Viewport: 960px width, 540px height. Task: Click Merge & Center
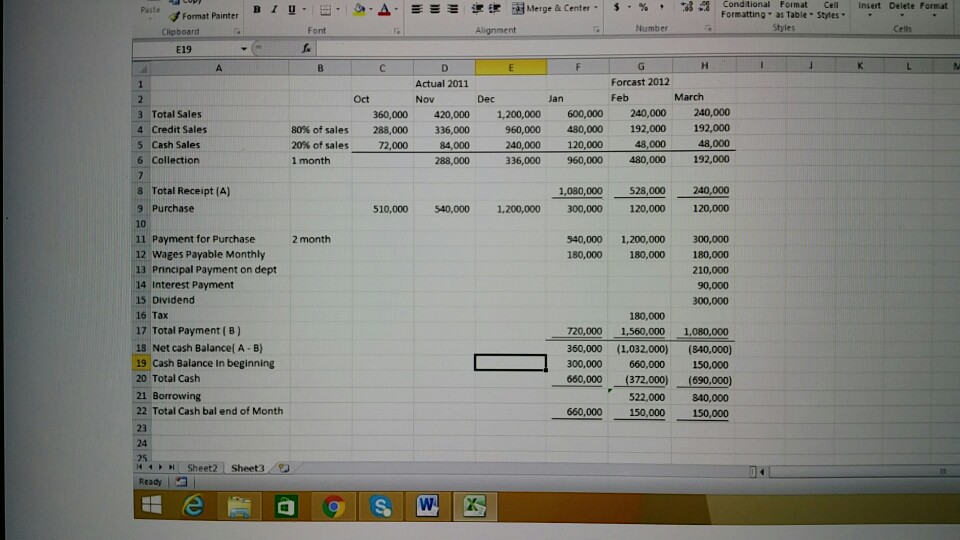click(550, 8)
